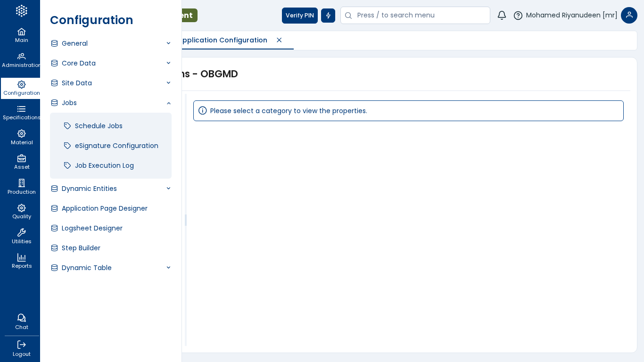Select eSignature Configuration menu item
This screenshot has width=644, height=362.
116,146
